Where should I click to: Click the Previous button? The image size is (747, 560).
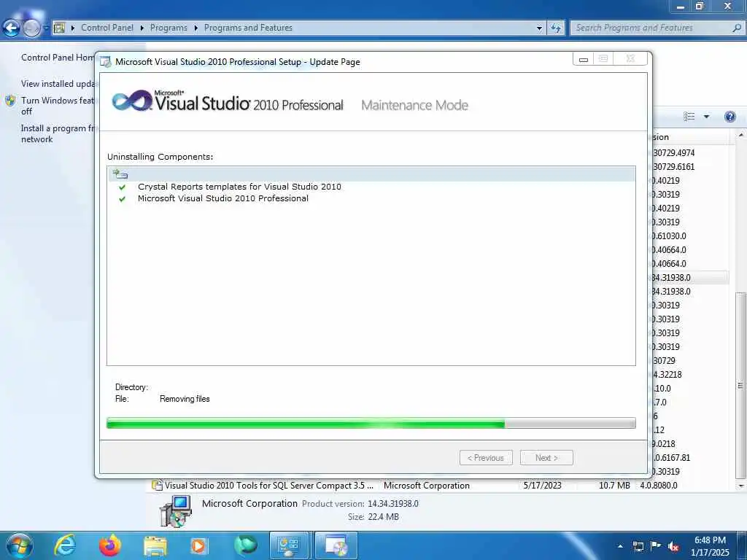click(486, 458)
